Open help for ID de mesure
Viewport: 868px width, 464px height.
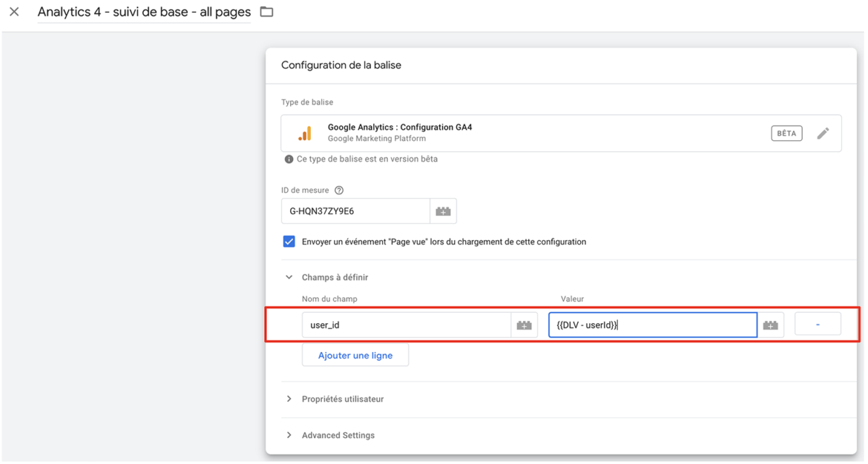[339, 191]
